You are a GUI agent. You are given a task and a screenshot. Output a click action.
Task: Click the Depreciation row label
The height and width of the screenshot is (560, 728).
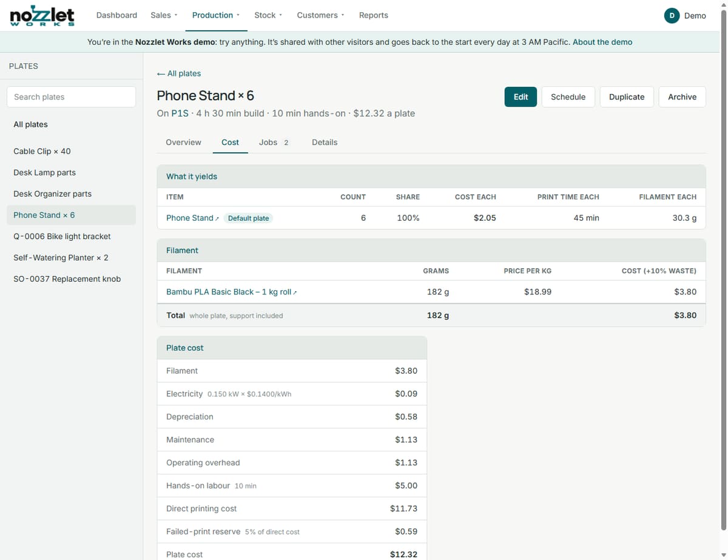(x=190, y=417)
